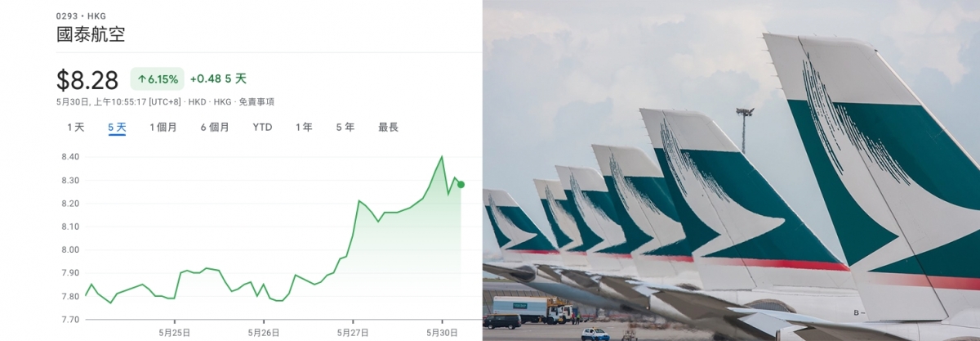Click the 國泰航空 stock title
The height and width of the screenshot is (341, 980).
91,34
